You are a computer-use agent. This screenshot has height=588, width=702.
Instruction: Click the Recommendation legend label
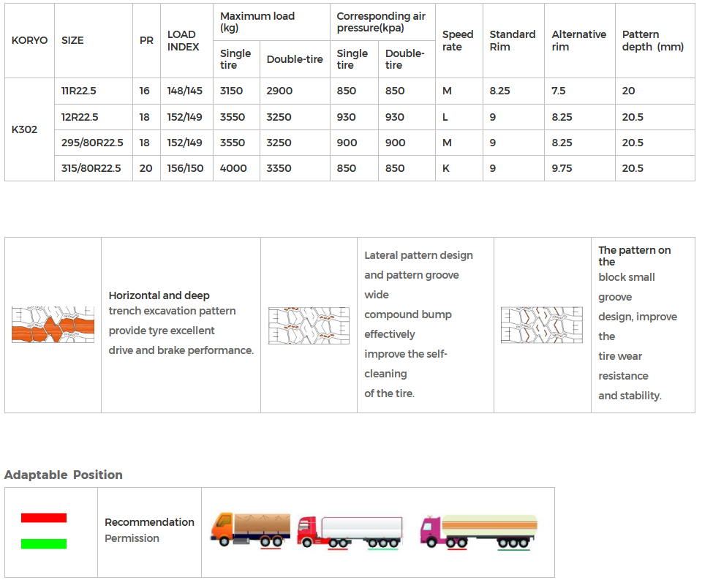click(x=149, y=522)
